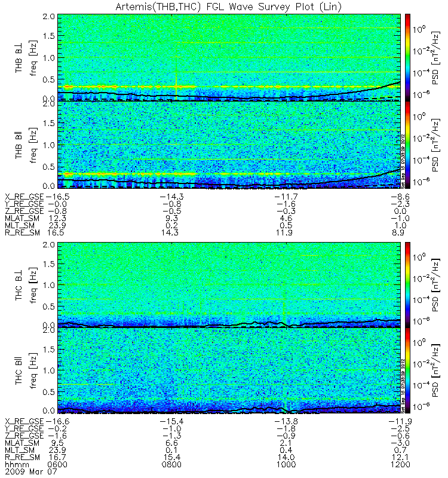Click the 'THC B∥' axis label
Screen dimensions: 448x478
point(19,372)
